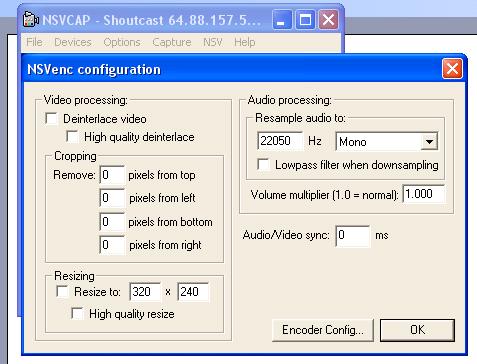Click the Audio/Video sync label
The image size is (477, 364).
286,235
